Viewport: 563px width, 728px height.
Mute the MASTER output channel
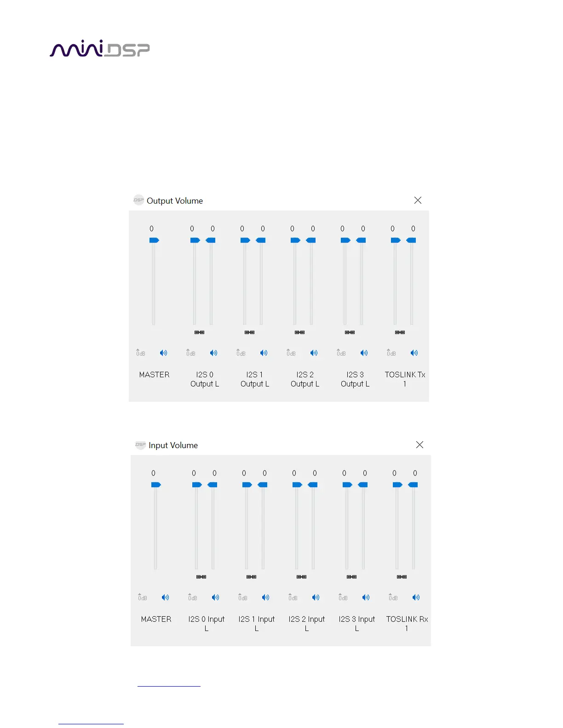click(163, 353)
